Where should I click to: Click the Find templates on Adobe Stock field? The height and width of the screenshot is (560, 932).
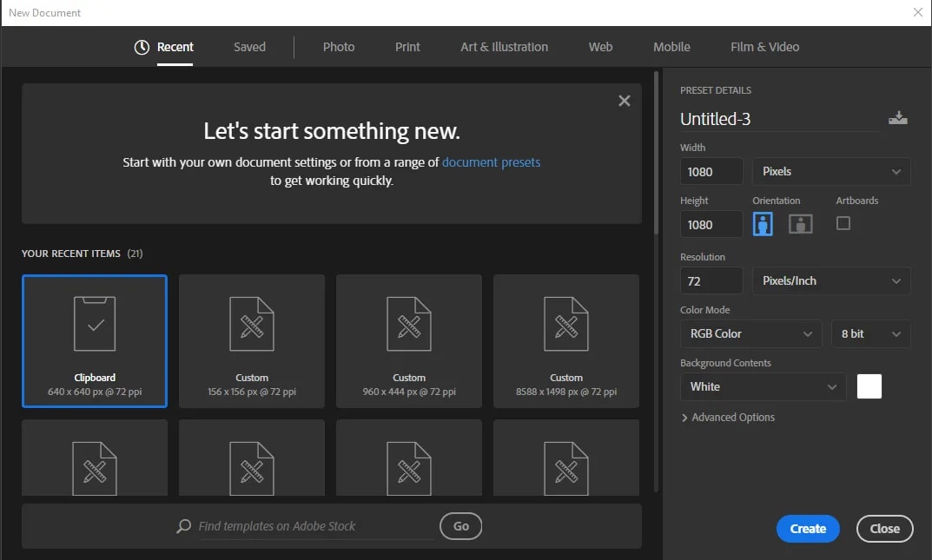coord(316,526)
